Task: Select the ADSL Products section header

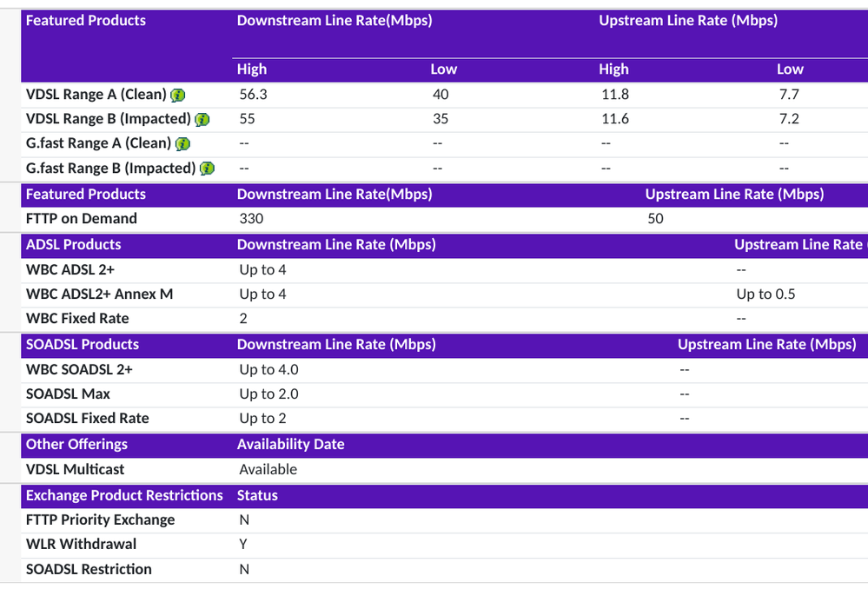Action: tap(74, 245)
